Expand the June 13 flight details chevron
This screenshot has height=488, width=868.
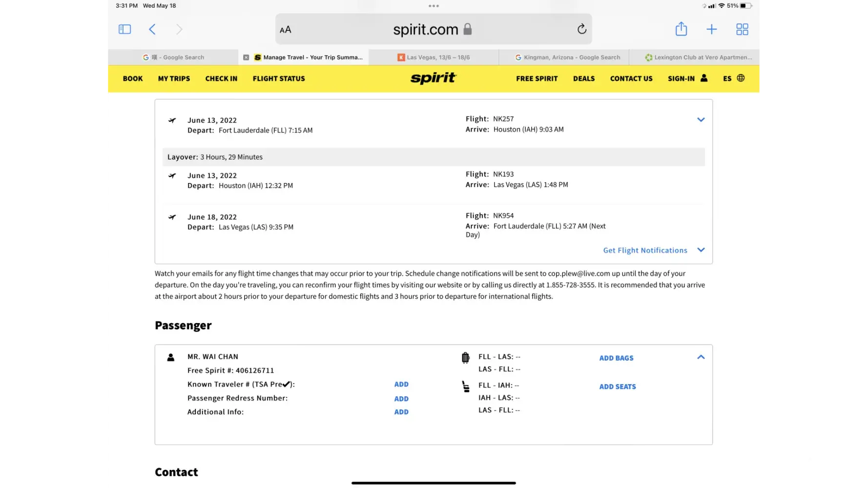click(x=701, y=120)
